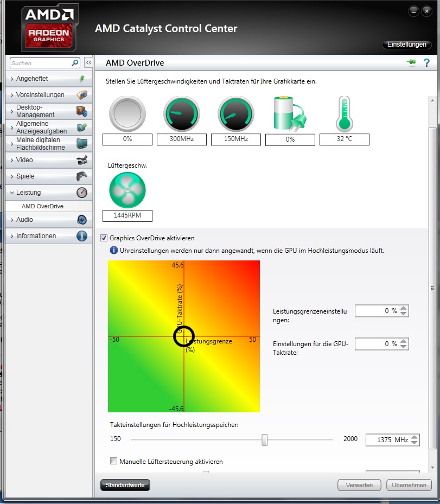The image size is (440, 504).
Task: Expand the Voreinstellungen section
Action: tap(12, 95)
